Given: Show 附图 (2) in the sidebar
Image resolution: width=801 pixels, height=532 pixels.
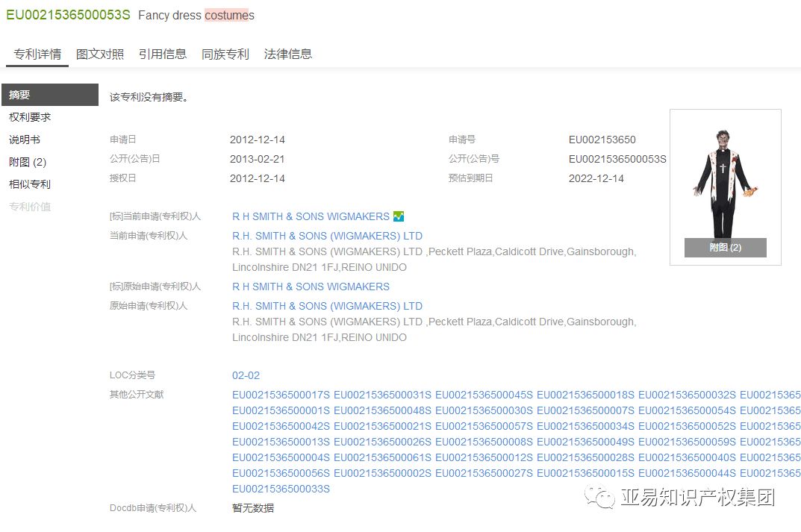Looking at the screenshot, I should tap(28, 162).
